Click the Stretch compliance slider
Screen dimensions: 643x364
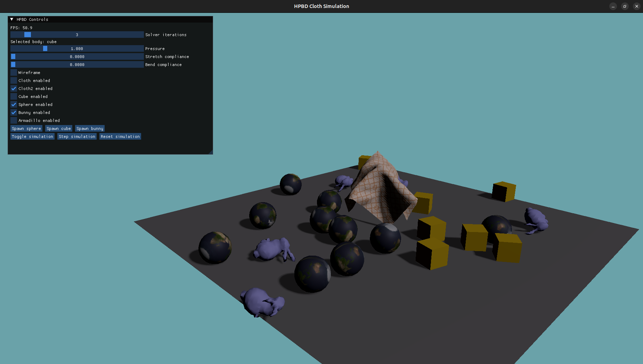pyautogui.click(x=76, y=56)
